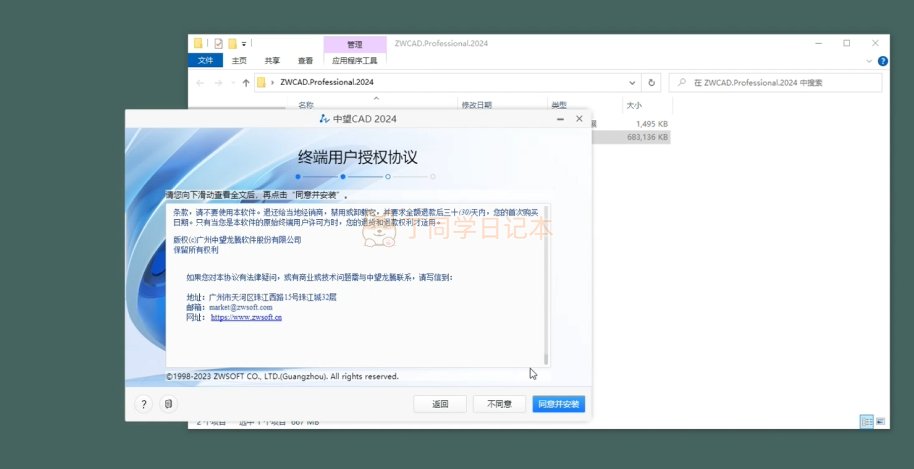Open recent locations dropdown beside navigation arrows
The height and width of the screenshot is (469, 914).
click(x=233, y=83)
